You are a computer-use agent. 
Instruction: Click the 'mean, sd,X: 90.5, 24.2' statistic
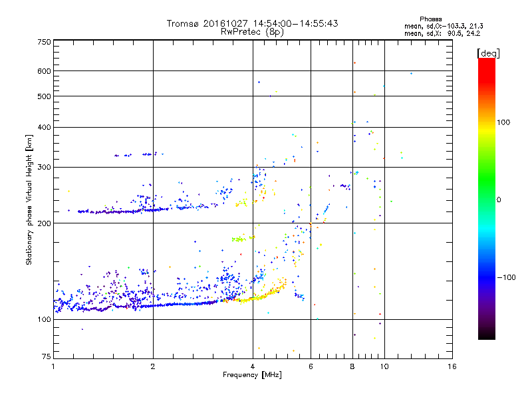[x=442, y=33]
